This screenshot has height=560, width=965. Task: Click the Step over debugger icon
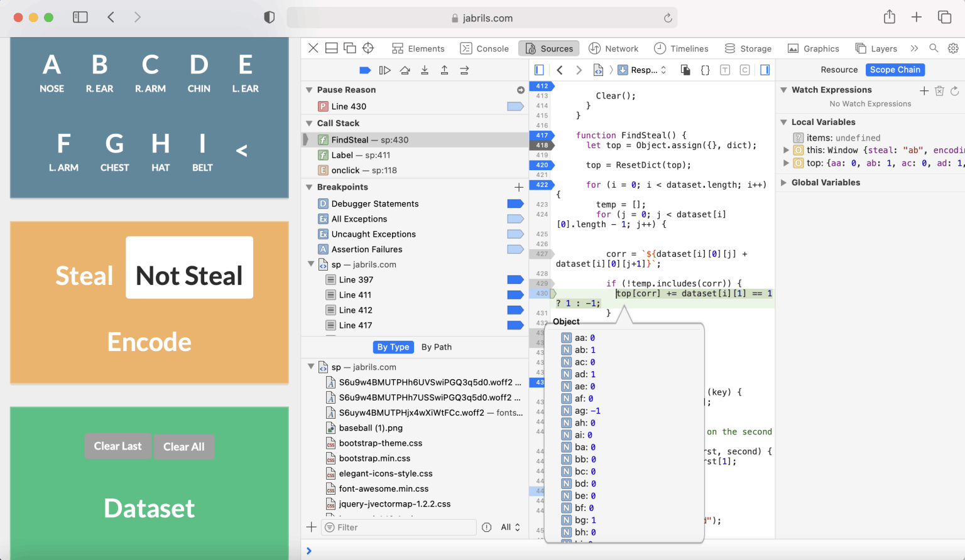pyautogui.click(x=405, y=70)
